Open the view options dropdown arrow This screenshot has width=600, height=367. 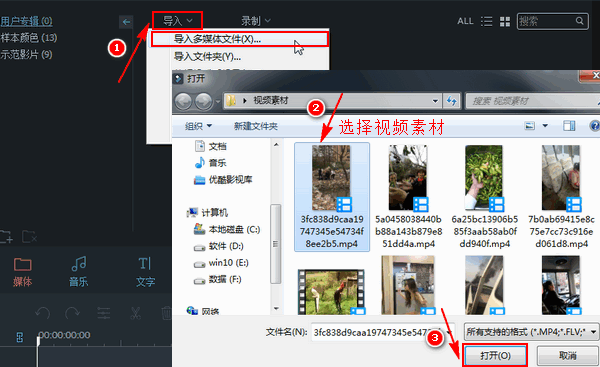click(x=545, y=126)
